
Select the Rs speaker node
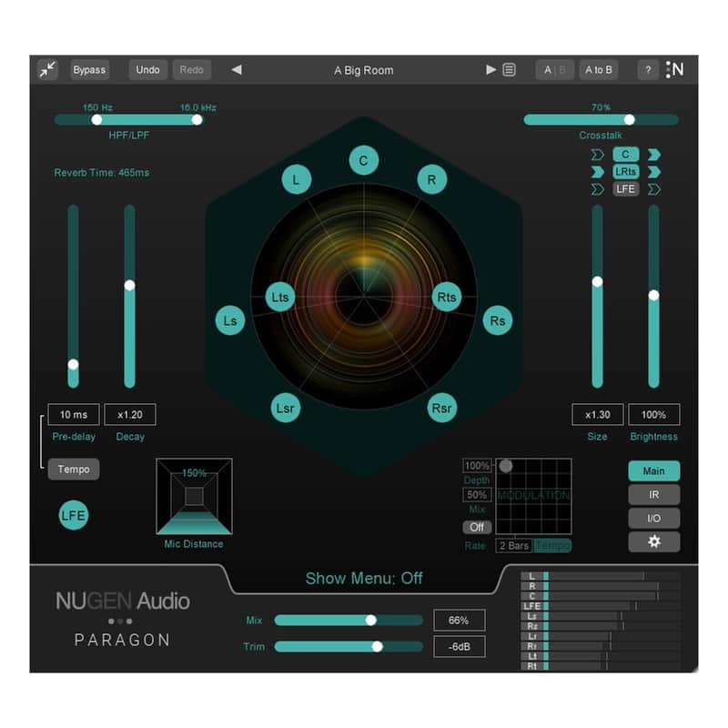point(497,320)
